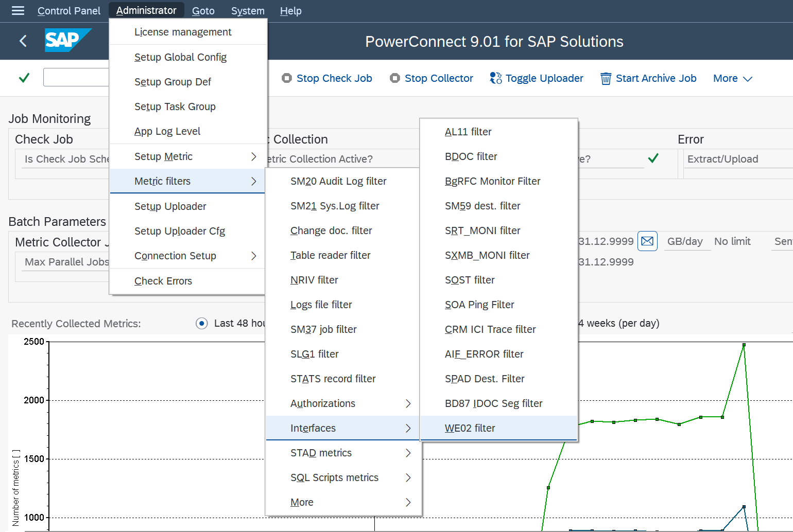
Task: Open App Log Level
Action: 188,131
